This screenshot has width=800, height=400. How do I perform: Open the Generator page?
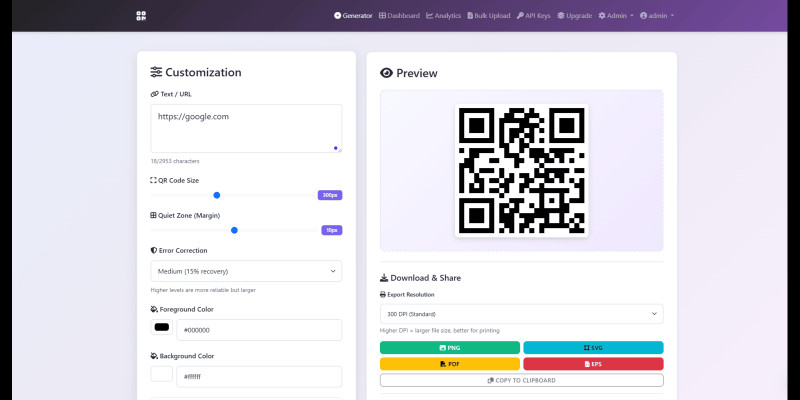(353, 16)
